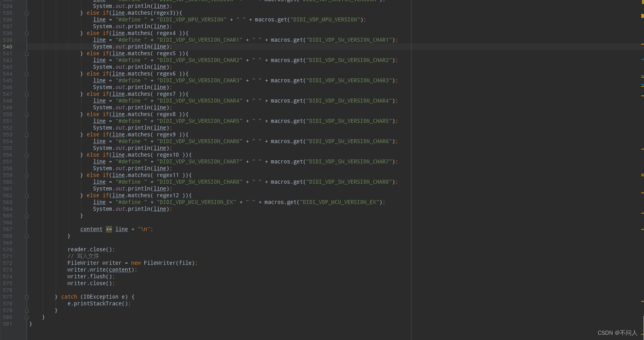
Task: Click first "DIDI_VDP_SW_VERSION_CHAR3" string on line 545
Action: tap(200, 81)
